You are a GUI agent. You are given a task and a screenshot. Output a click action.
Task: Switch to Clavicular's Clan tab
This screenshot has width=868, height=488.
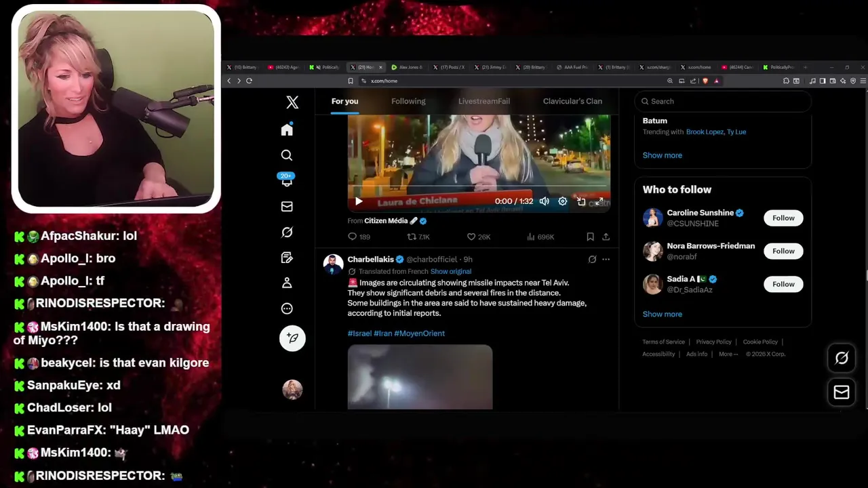(572, 101)
